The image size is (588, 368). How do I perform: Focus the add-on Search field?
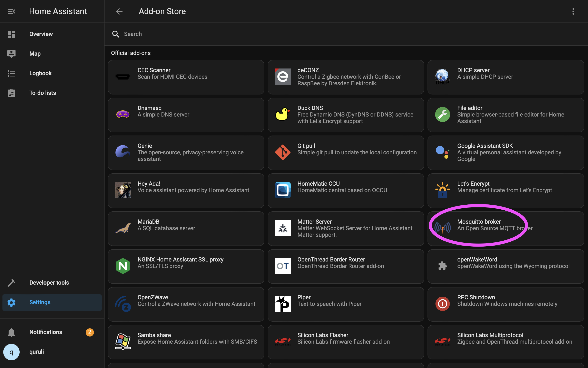pos(346,34)
